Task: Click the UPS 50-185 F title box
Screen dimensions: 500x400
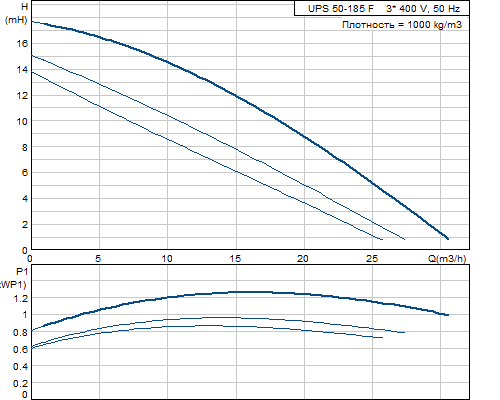Action: point(382,8)
